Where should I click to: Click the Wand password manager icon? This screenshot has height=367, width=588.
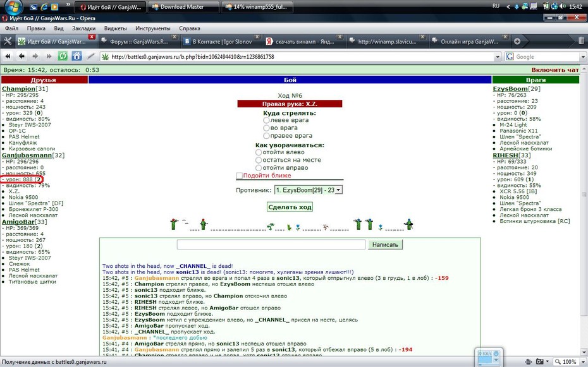(x=90, y=56)
